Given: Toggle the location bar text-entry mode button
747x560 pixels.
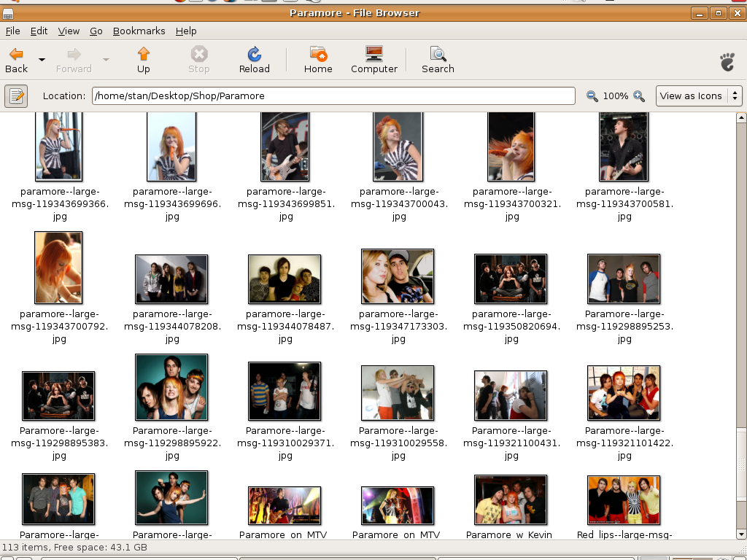Looking at the screenshot, I should (16, 96).
